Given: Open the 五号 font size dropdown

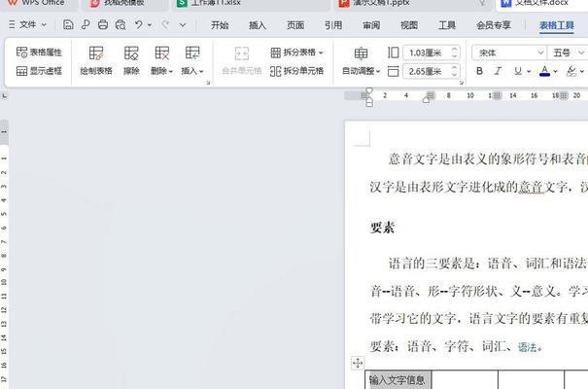Looking at the screenshot, I should (x=581, y=53).
